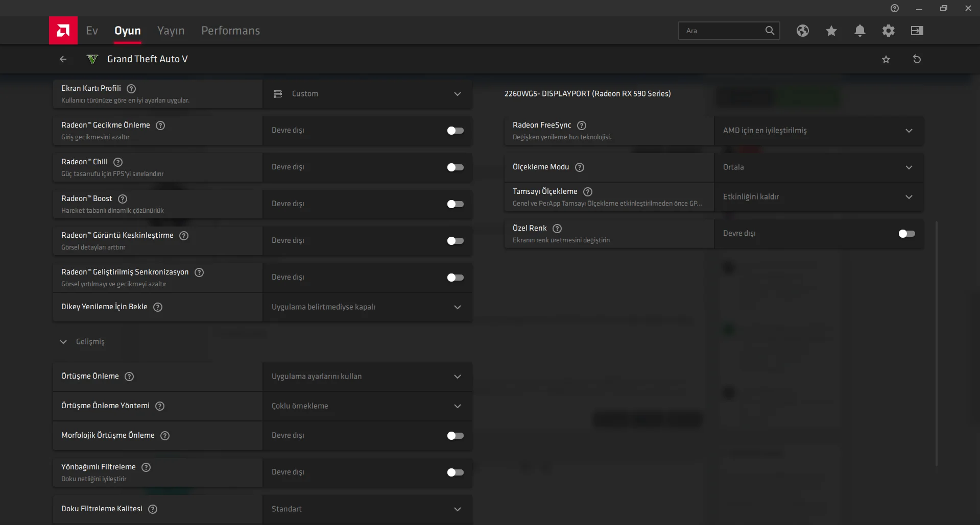
Task: Turn on Özel Renk toggle
Action: pos(906,234)
